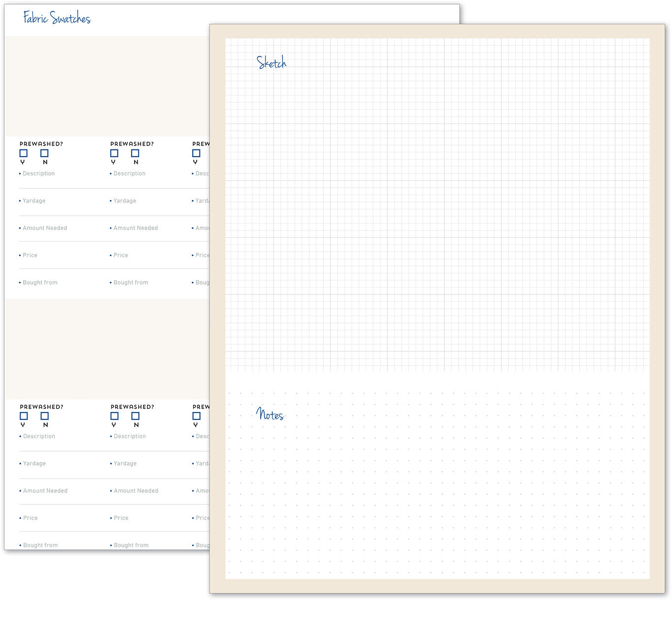Check Y in the bottom-left Prewashed section
The height and width of the screenshot is (639, 672).
pos(23,416)
